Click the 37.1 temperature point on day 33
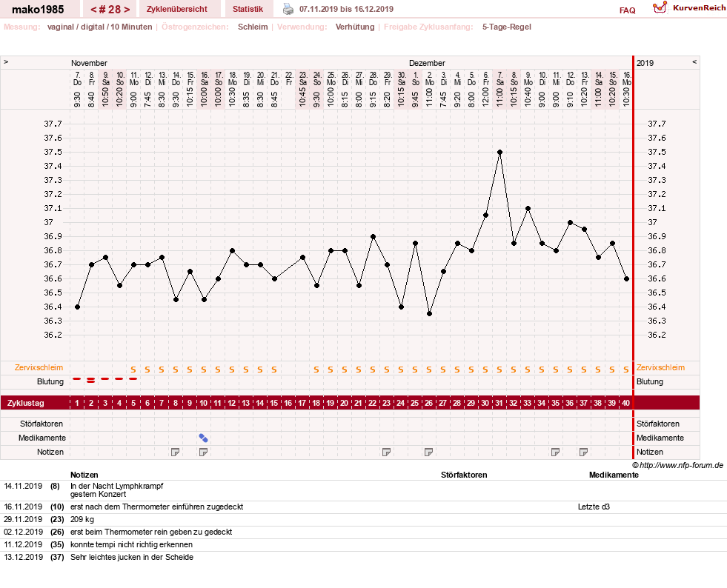The width and height of the screenshot is (727, 588). point(528,209)
